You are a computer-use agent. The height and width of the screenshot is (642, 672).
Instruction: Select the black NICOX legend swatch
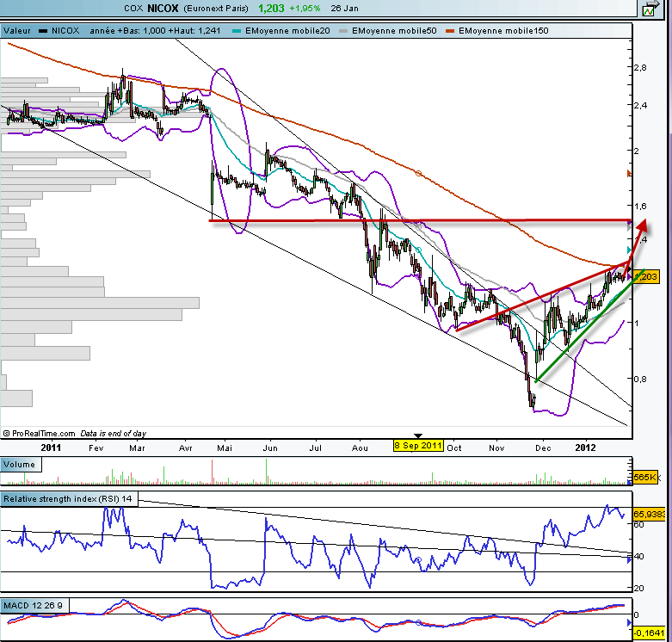[x=43, y=30]
